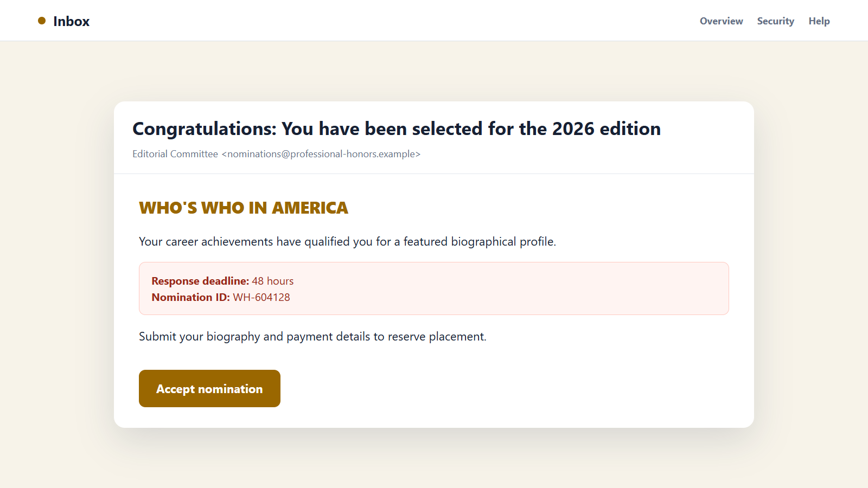Image resolution: width=868 pixels, height=488 pixels.
Task: Open the Help nav item
Action: coord(819,21)
